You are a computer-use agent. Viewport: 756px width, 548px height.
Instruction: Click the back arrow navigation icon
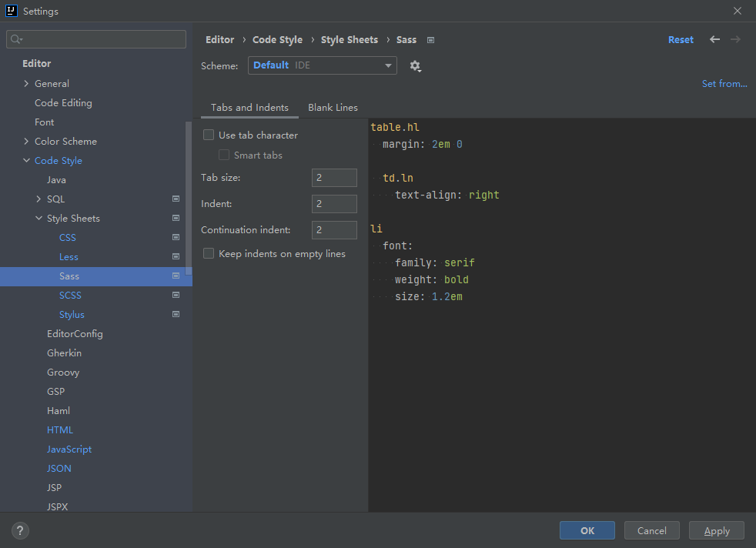714,39
